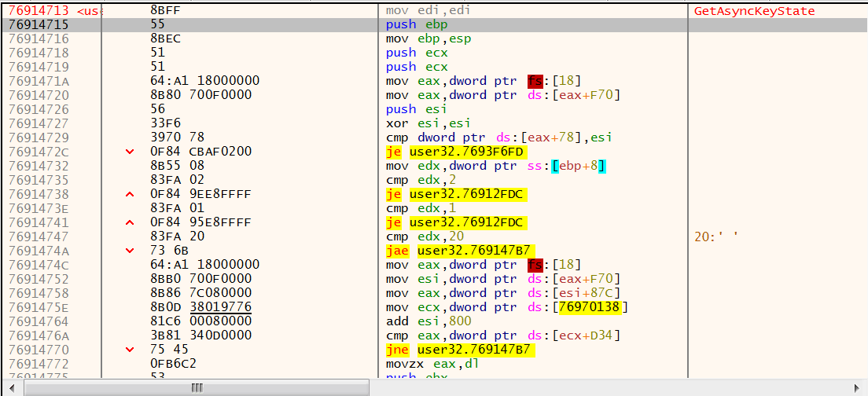
Task: Click the down jump arrow beside bytes 75 45
Action: [130, 349]
